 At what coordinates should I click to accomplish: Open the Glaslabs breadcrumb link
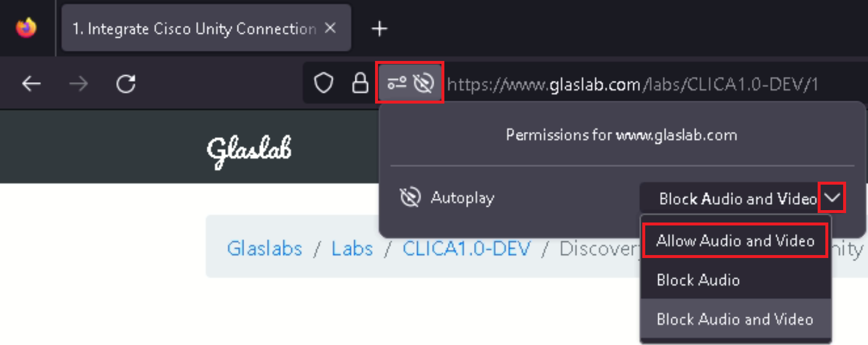264,249
